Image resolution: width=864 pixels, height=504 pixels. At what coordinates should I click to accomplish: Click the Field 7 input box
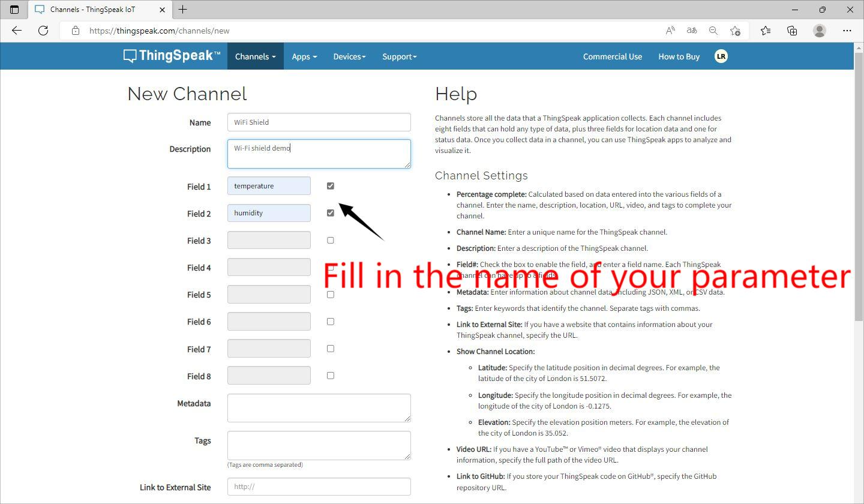pos(269,349)
